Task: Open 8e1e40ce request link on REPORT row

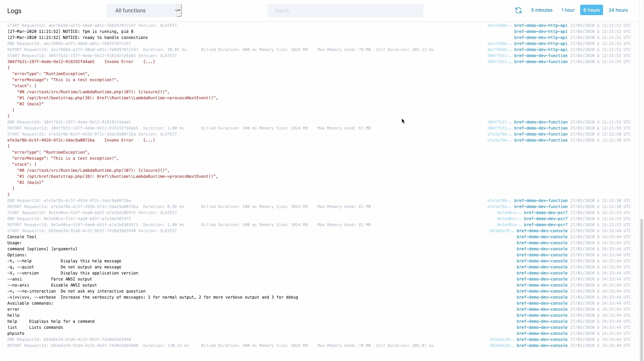Action: (509, 225)
